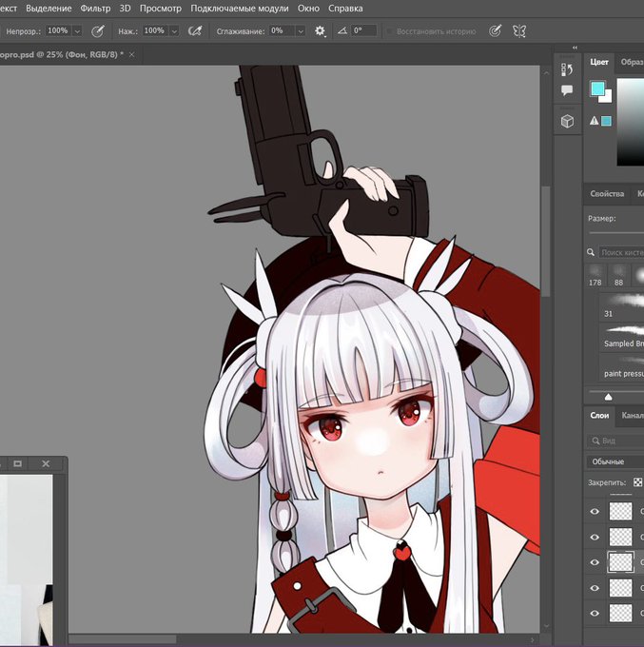Click the cyan foreground color swatch
Screen dimensions: 644x647
597,88
